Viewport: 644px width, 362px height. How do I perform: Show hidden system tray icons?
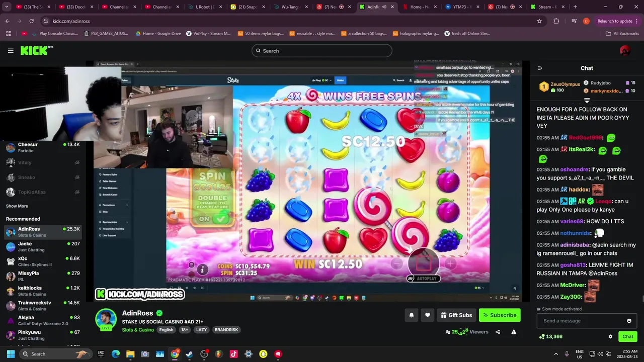[x=556, y=354]
